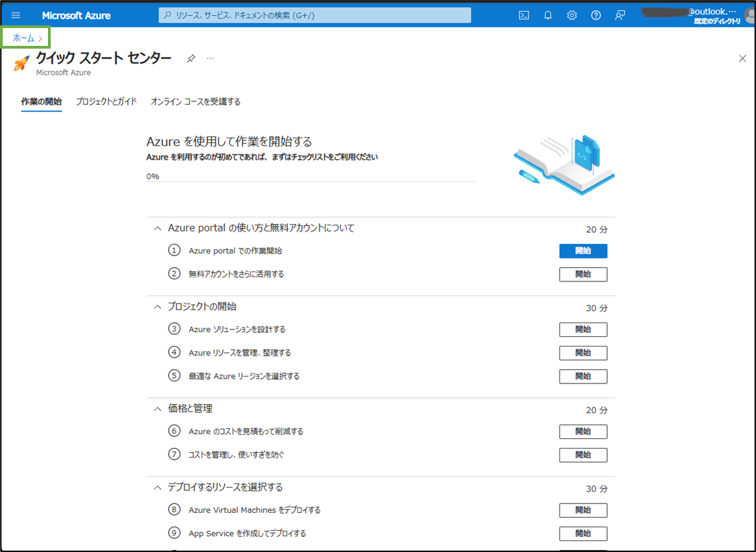Click the 20 分 label for portal section

[x=596, y=229]
